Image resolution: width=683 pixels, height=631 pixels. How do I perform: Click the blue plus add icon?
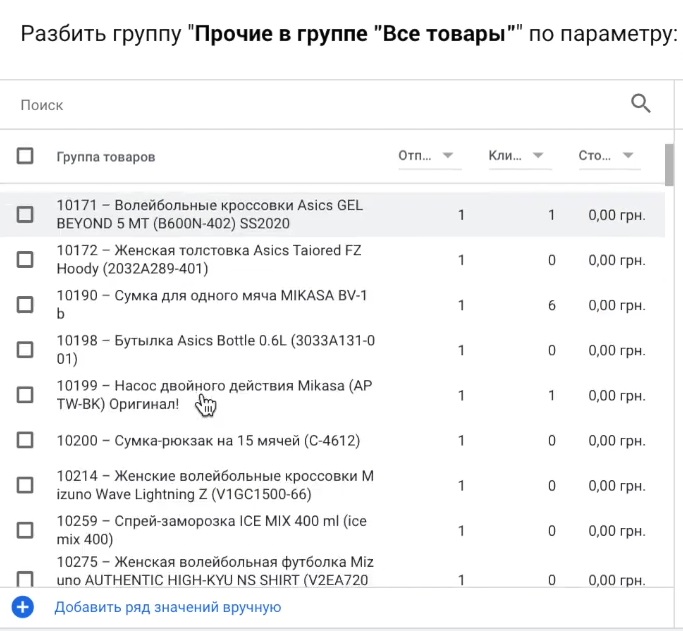click(23, 607)
